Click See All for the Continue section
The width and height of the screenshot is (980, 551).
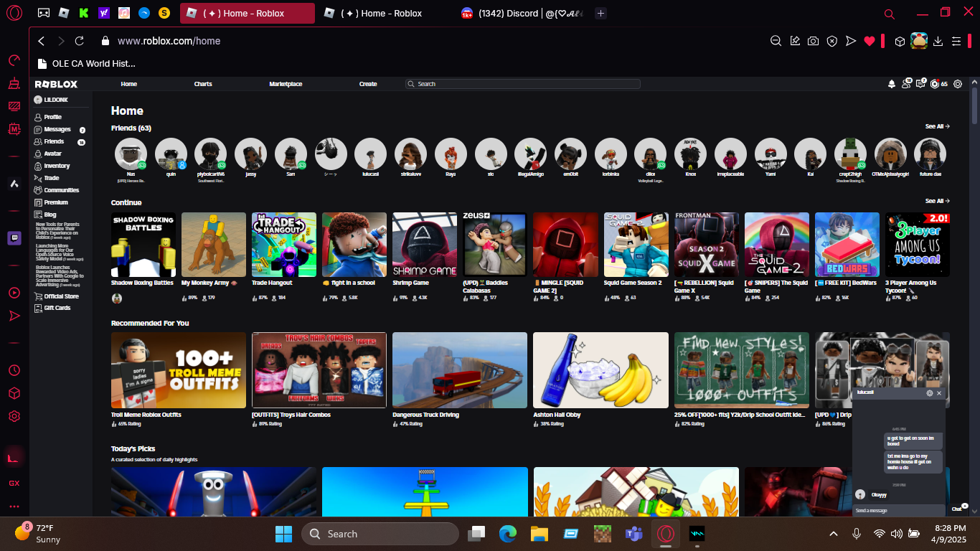point(937,201)
